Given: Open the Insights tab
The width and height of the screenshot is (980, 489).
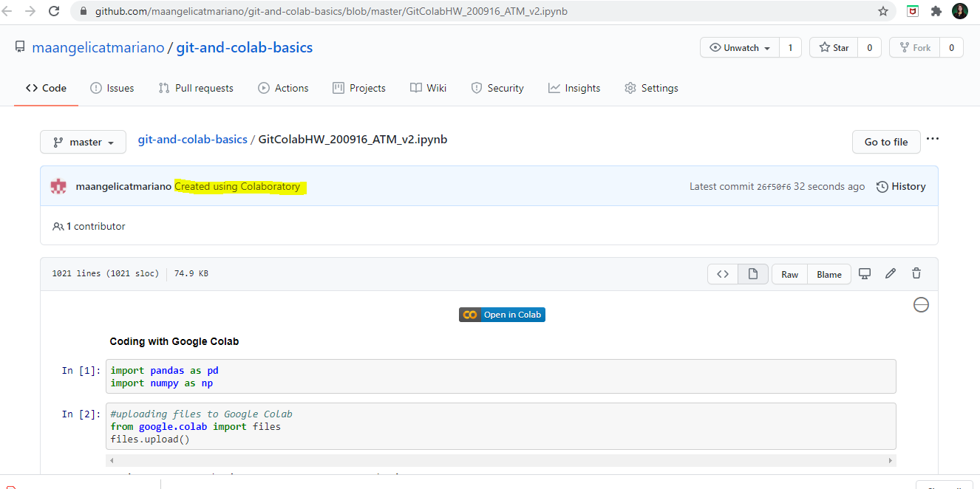Looking at the screenshot, I should 574,88.
